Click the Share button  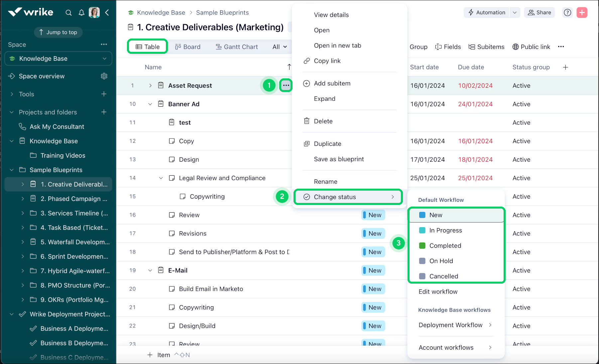tap(539, 13)
